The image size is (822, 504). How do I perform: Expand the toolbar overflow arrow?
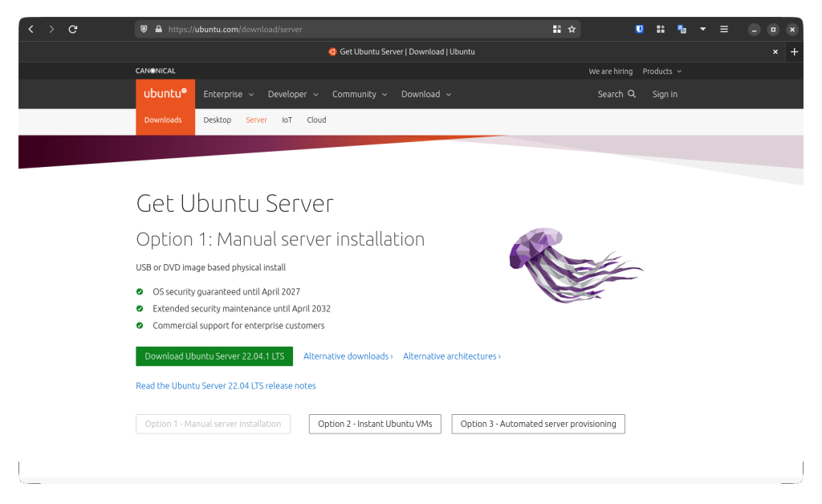703,30
